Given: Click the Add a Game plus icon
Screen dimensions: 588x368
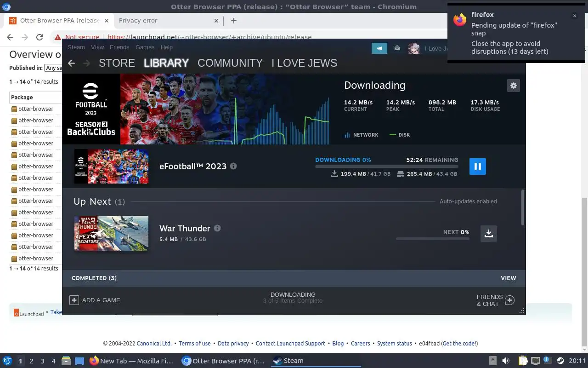Looking at the screenshot, I should click(x=74, y=300).
